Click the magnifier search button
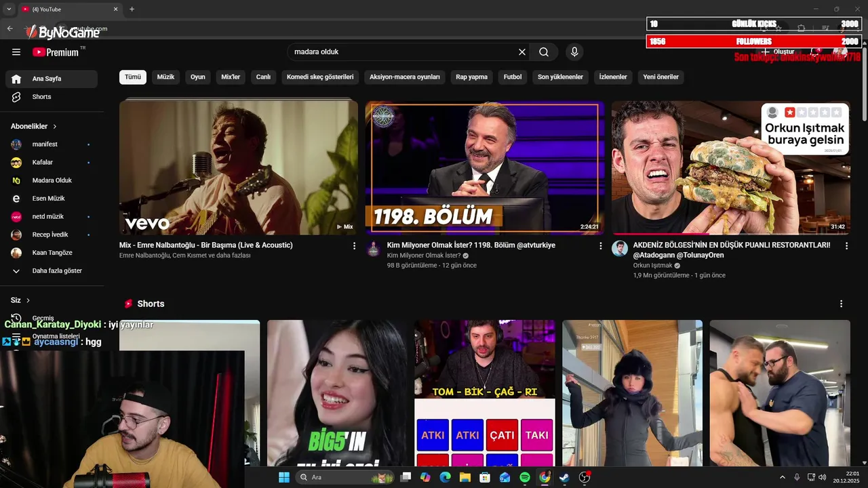The height and width of the screenshot is (488, 868). (544, 52)
